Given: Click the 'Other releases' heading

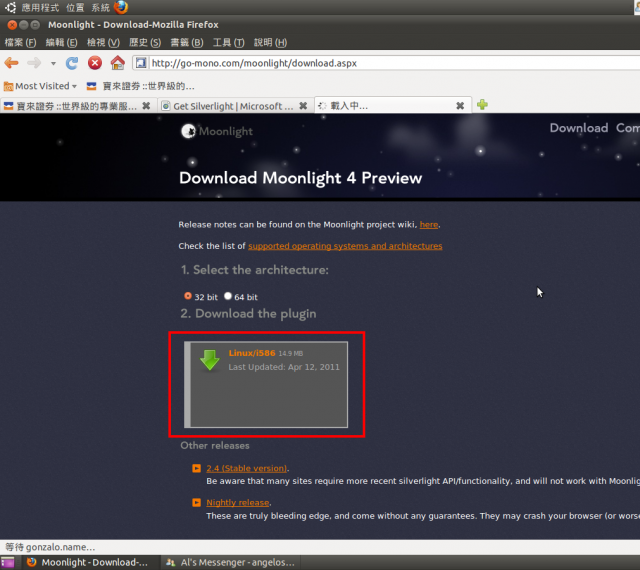Looking at the screenshot, I should 215,445.
